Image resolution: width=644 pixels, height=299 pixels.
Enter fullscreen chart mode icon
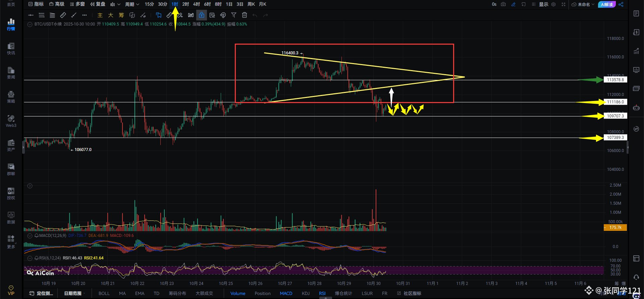coord(563,4)
